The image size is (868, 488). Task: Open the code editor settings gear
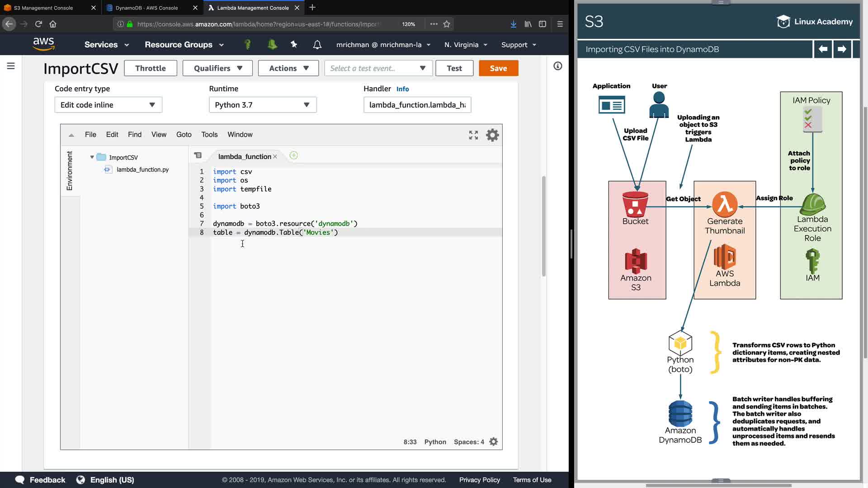pos(492,135)
